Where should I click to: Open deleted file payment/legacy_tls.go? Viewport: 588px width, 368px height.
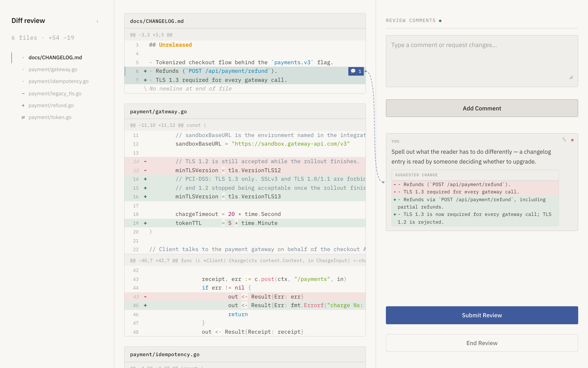tap(55, 93)
